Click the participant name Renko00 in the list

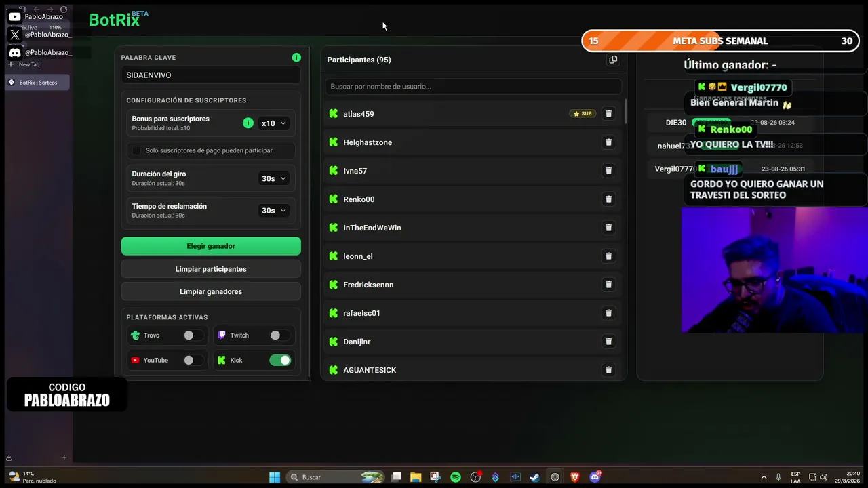pyautogui.click(x=359, y=199)
